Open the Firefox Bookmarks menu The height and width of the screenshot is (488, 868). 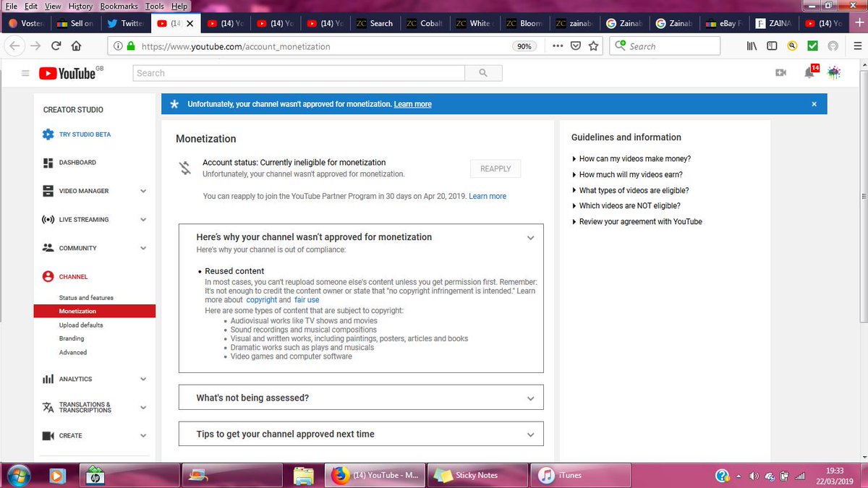point(119,6)
